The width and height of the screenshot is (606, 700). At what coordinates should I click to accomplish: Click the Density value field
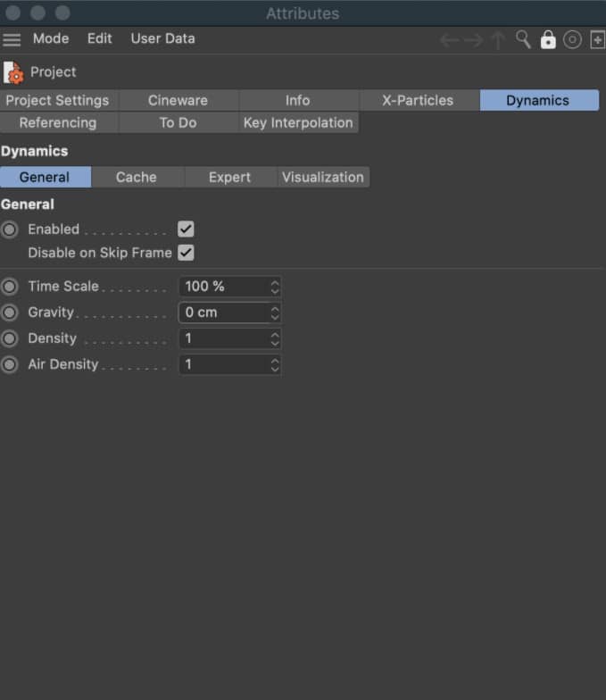pos(229,338)
